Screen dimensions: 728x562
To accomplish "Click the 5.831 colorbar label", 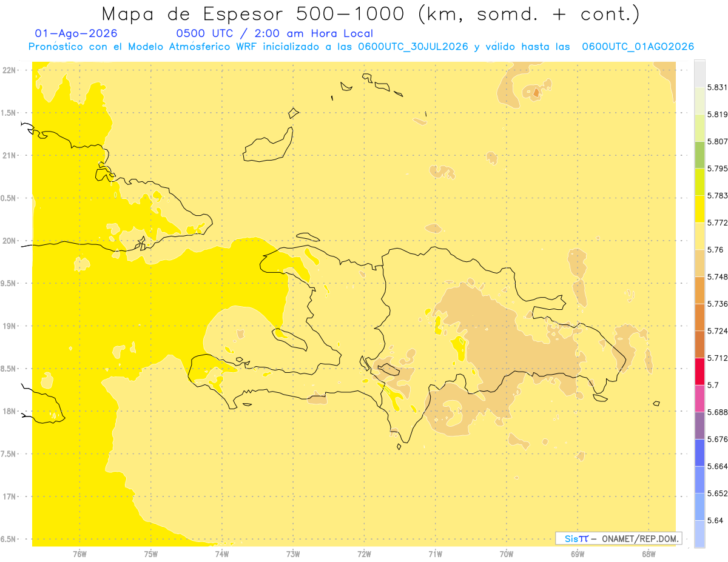I will (717, 87).
